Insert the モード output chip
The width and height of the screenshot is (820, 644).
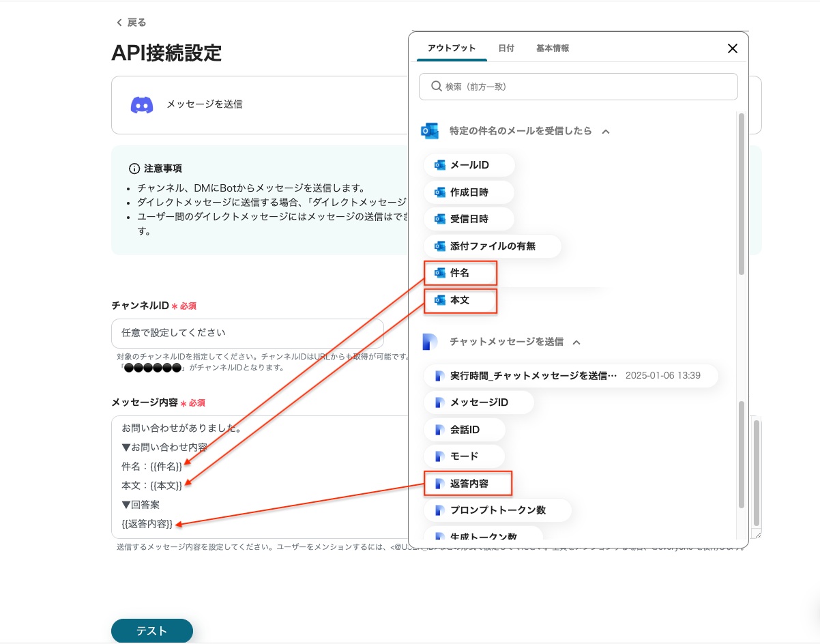pos(464,456)
